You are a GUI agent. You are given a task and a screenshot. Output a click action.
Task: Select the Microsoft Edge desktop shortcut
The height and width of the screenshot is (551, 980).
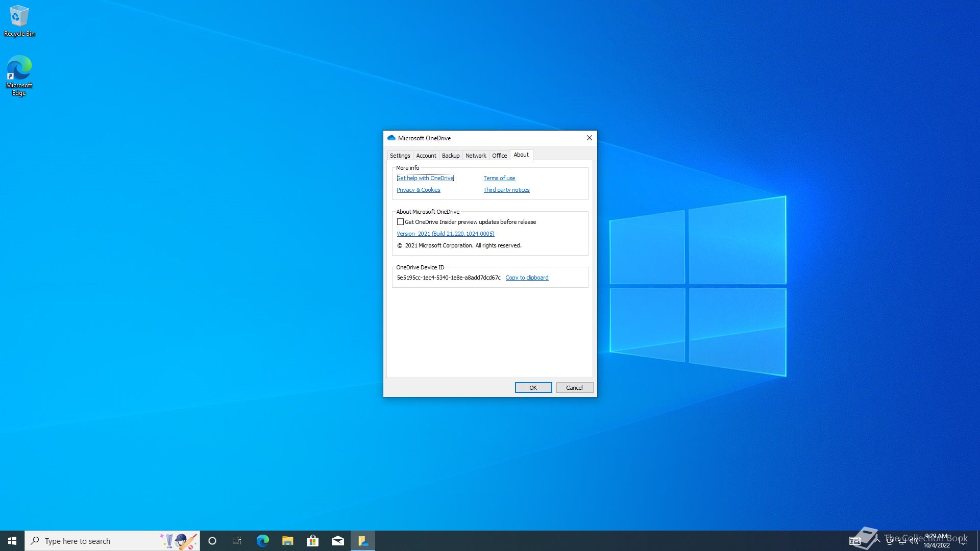pyautogui.click(x=19, y=76)
